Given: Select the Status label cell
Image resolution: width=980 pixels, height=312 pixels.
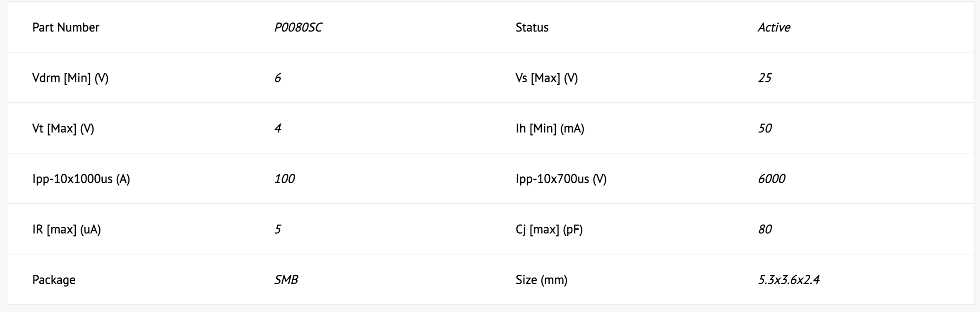Looking at the screenshot, I should point(532,27).
